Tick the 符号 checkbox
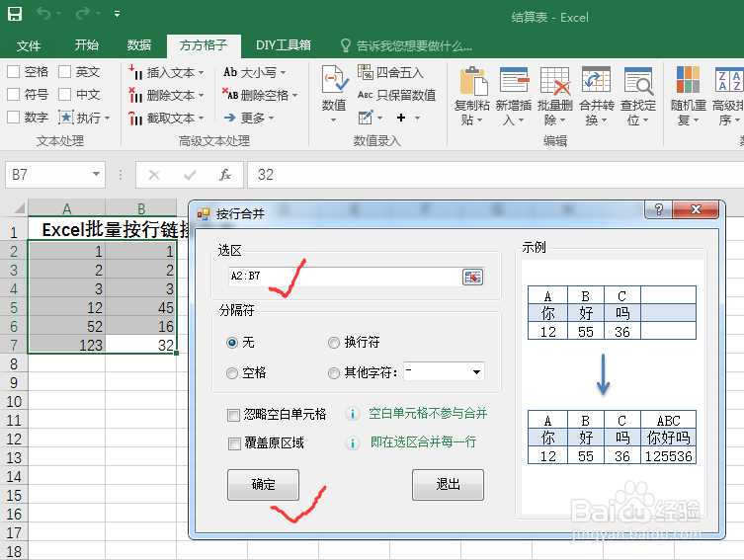744x560 pixels. [x=13, y=95]
